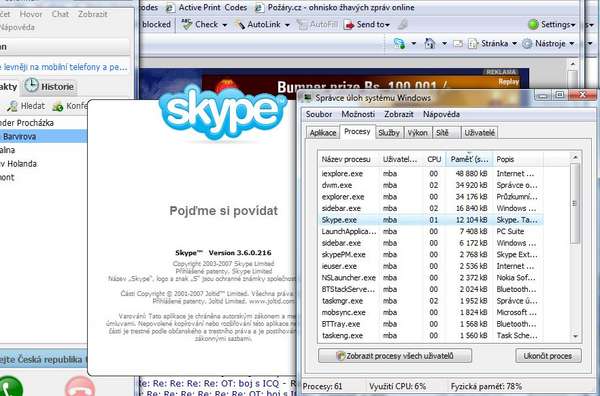Open the Historie tab in Skype
Viewport: 600px width, 396px height.
click(50, 86)
